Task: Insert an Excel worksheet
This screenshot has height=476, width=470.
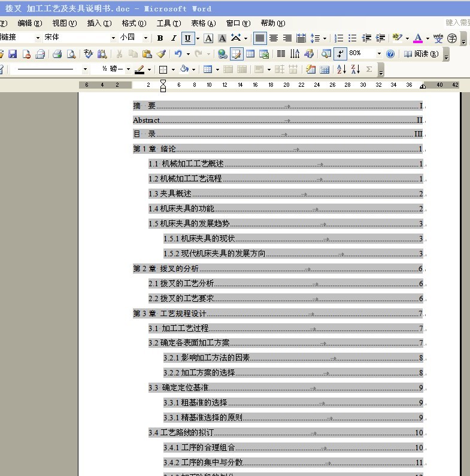Action: (264, 54)
